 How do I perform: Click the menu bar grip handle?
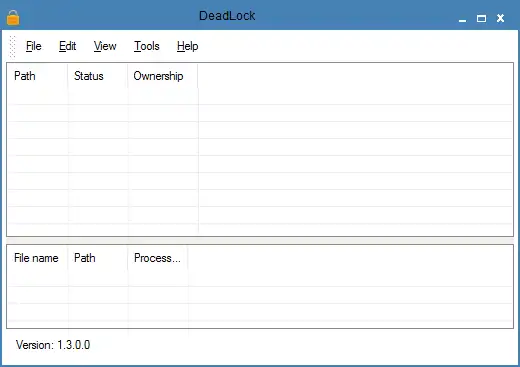click(x=12, y=46)
